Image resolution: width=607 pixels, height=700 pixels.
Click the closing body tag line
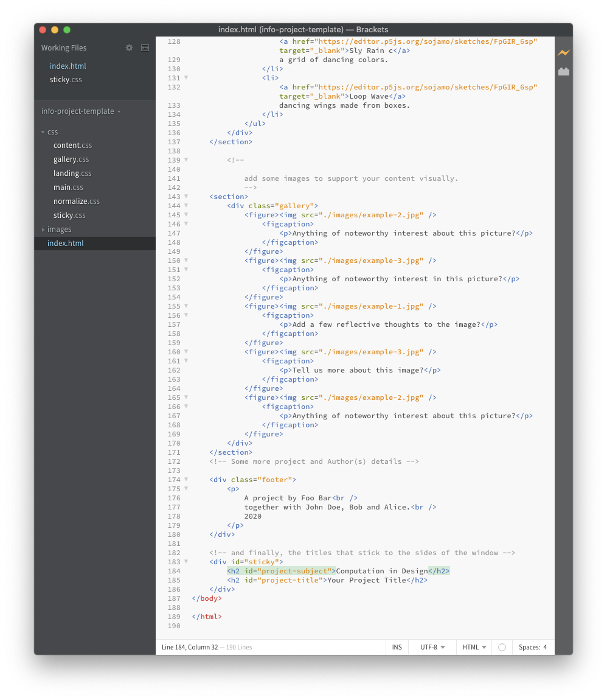(207, 598)
